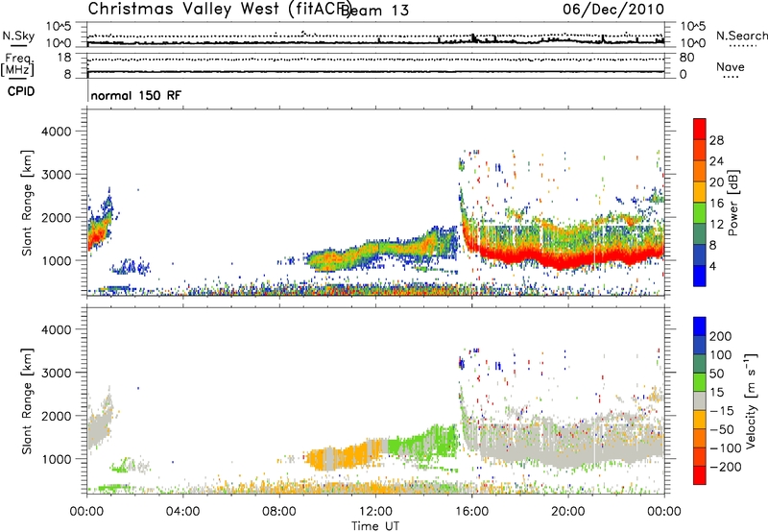
Task: Click the 'CPID' row label
Action: (21, 91)
